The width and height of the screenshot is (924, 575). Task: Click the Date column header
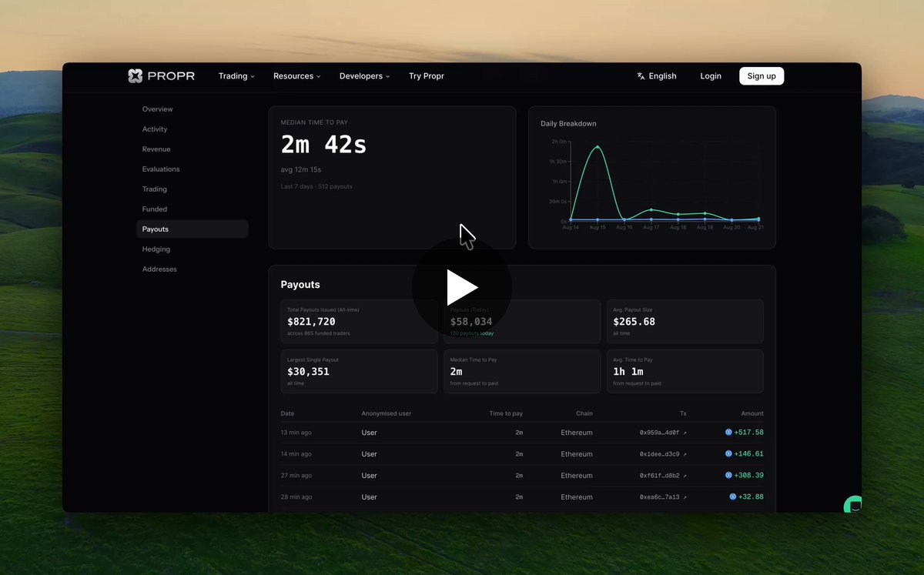tap(287, 413)
